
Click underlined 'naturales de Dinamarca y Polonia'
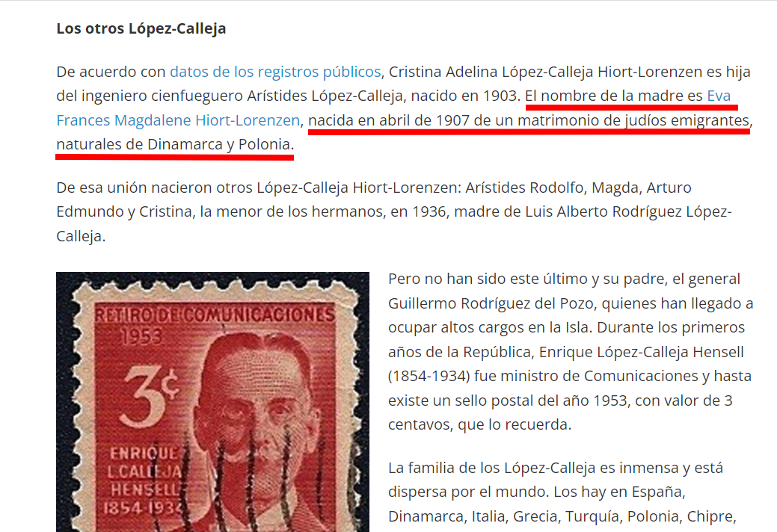[x=173, y=144]
